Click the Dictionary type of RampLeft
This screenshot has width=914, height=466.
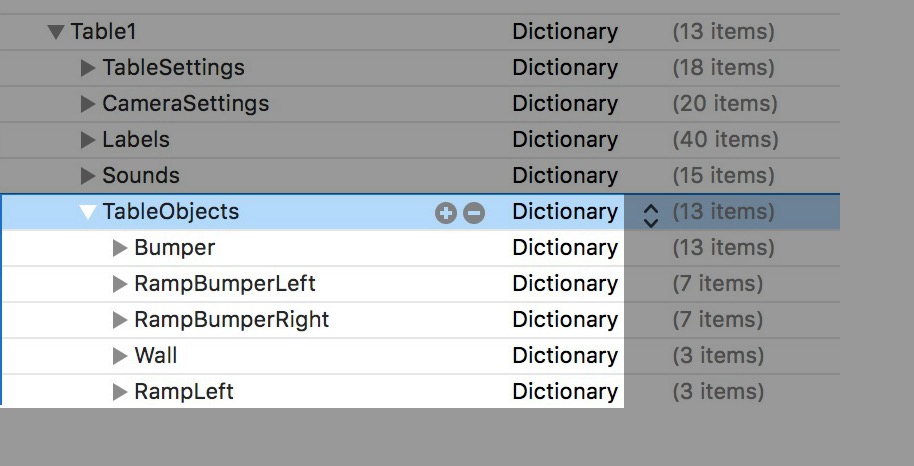[564, 392]
